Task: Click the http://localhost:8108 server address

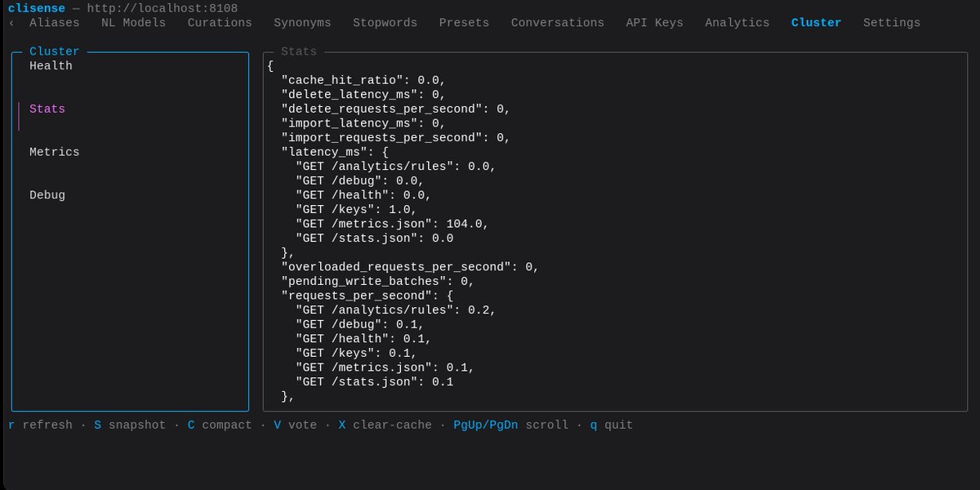Action: tap(163, 8)
